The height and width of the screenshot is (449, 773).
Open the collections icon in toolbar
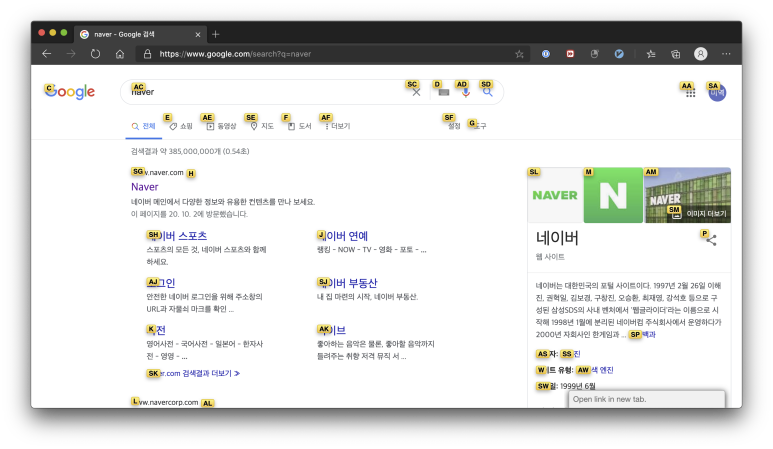pyautogui.click(x=675, y=54)
